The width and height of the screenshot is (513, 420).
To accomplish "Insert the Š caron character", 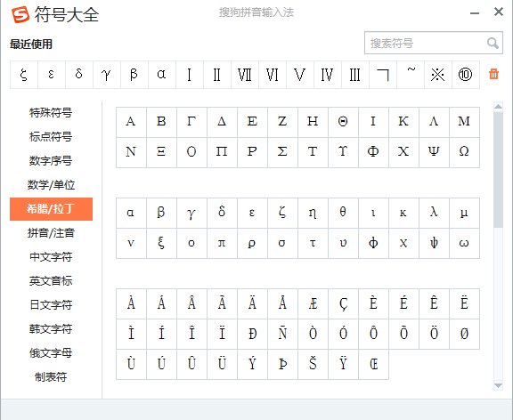I will (x=313, y=365).
